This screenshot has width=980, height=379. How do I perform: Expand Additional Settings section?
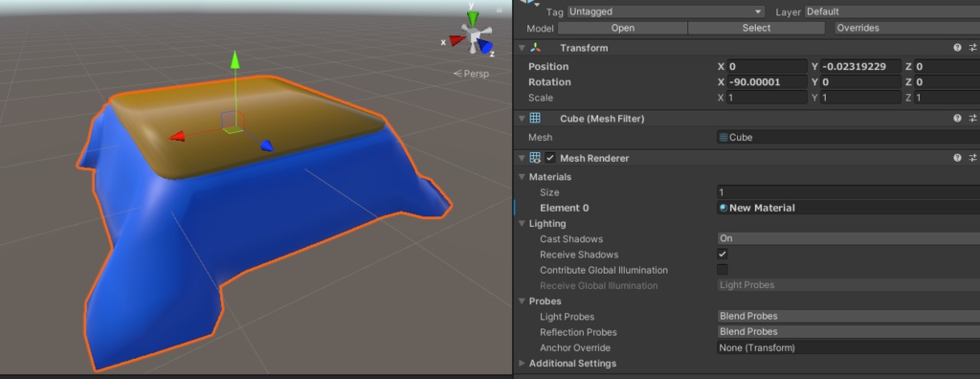(x=523, y=363)
